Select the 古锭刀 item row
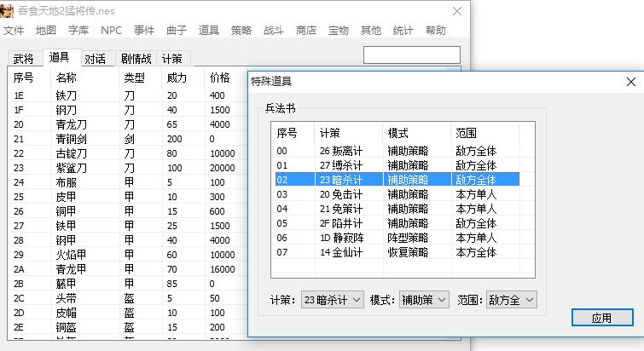This screenshot has height=351, width=644. click(x=128, y=153)
